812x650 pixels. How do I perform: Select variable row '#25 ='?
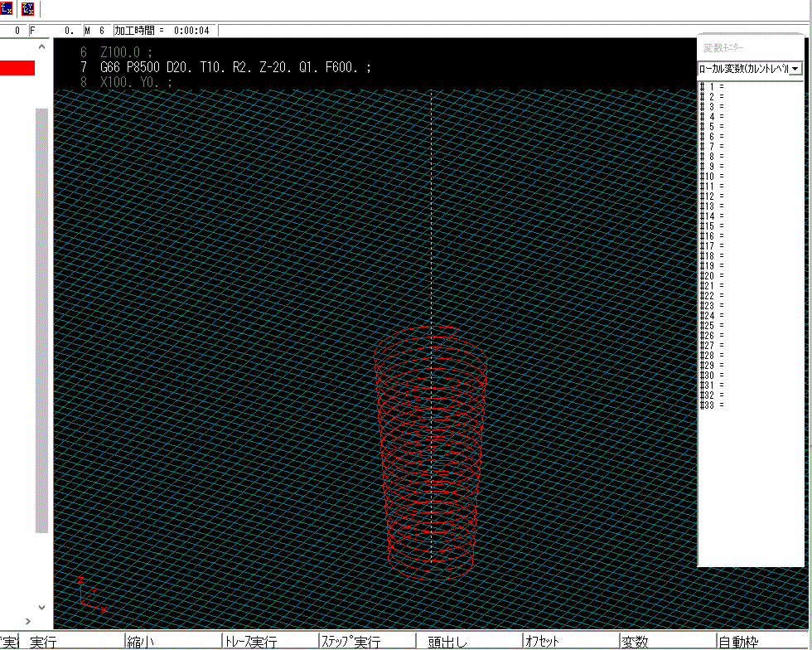712,326
